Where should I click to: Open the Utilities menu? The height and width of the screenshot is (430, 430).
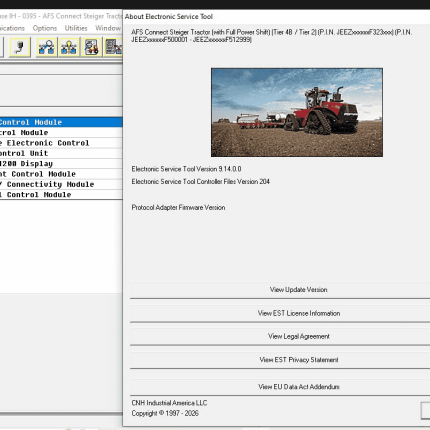[76, 28]
